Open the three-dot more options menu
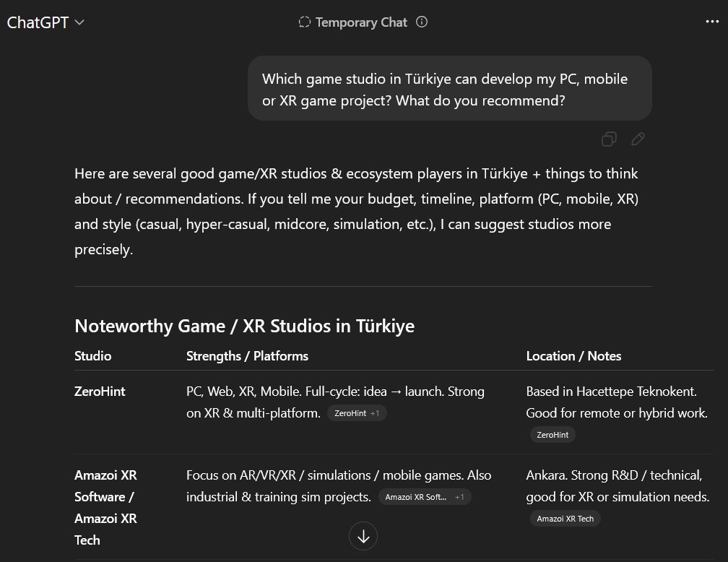This screenshot has height=562, width=728. point(712,22)
